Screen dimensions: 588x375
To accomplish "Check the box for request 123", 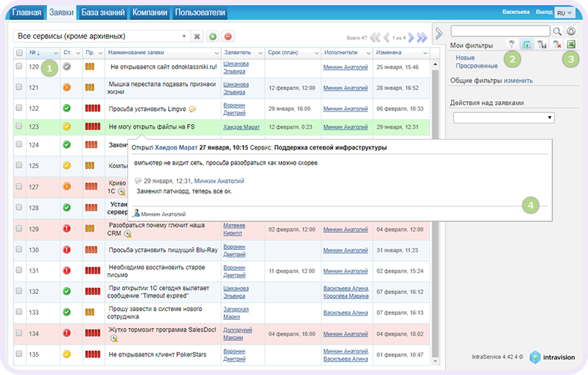I will click(19, 126).
